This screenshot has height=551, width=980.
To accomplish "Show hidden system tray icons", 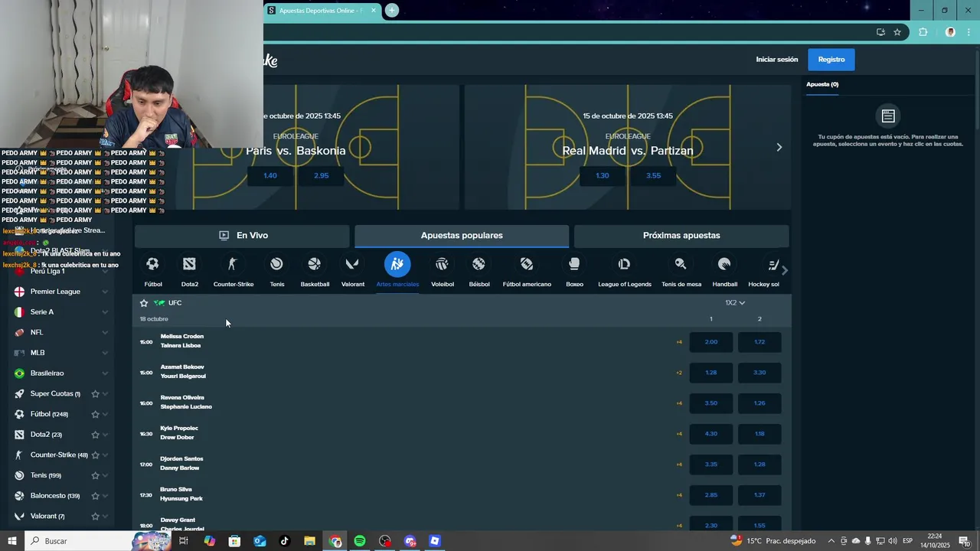I will (831, 541).
